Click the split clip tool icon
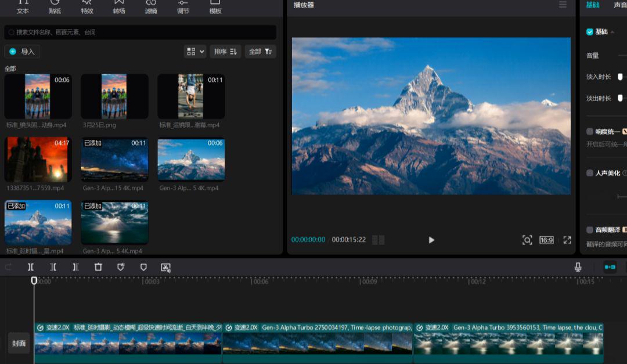627x364 pixels. (31, 267)
